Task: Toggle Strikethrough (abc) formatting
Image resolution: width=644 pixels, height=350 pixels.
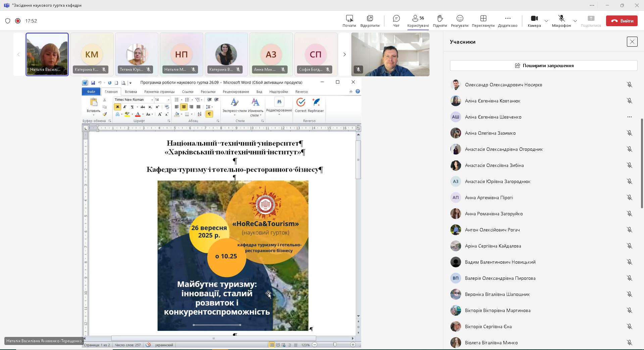Action: pyautogui.click(x=143, y=107)
